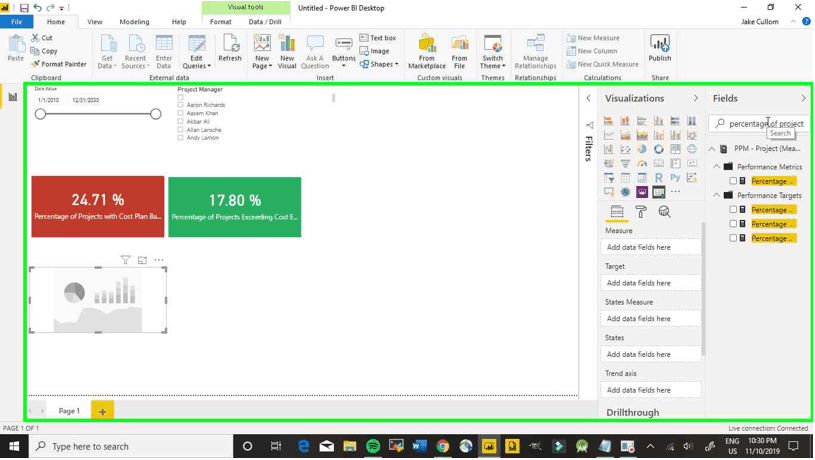The width and height of the screenshot is (815, 460).
Task: Click the 1/1/2010 start date box
Action: [50, 100]
